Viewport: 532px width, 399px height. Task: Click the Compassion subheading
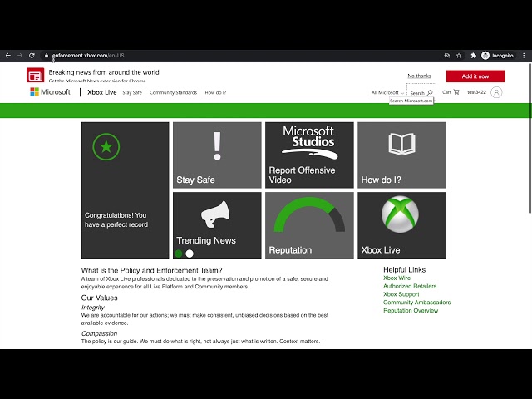(99, 333)
